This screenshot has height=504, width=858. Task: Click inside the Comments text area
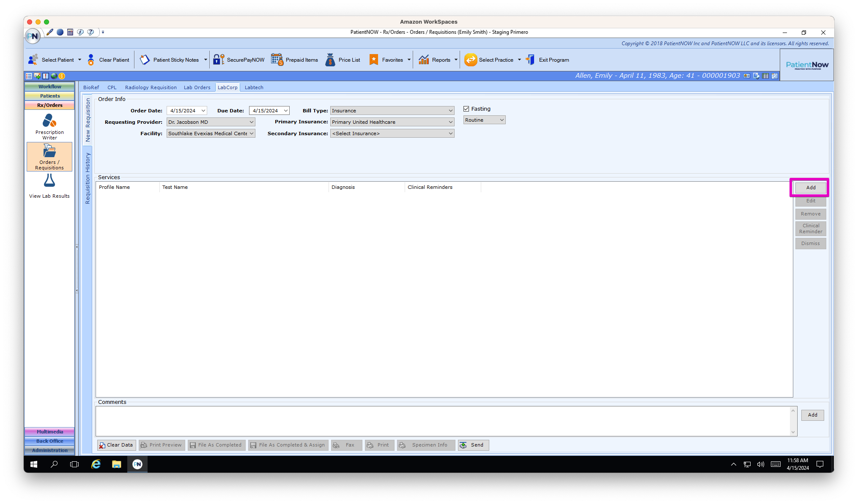444,421
